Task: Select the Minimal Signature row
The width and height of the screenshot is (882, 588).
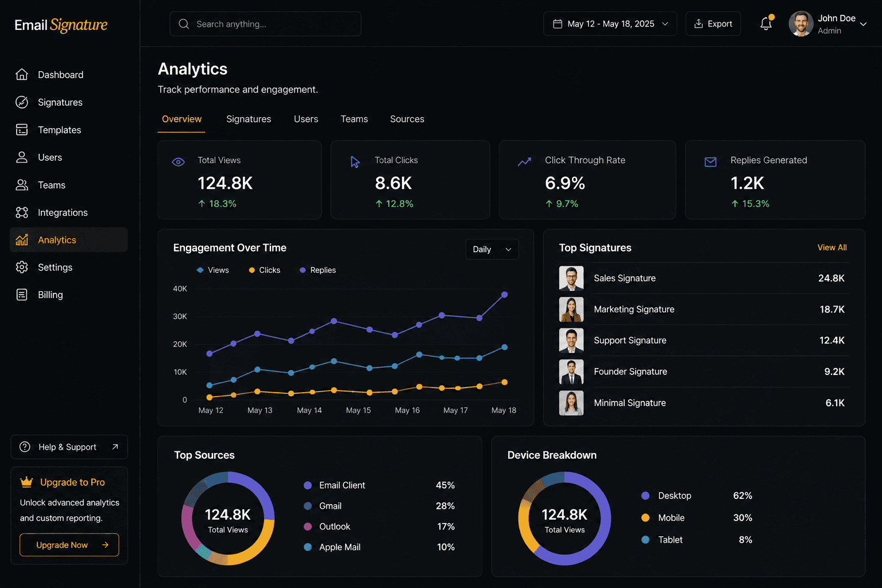Action: tap(704, 403)
